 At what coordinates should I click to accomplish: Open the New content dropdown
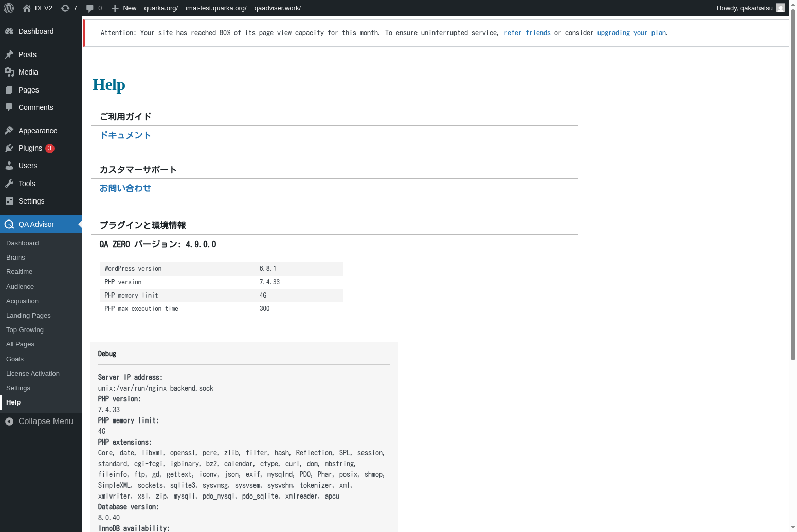[x=124, y=8]
